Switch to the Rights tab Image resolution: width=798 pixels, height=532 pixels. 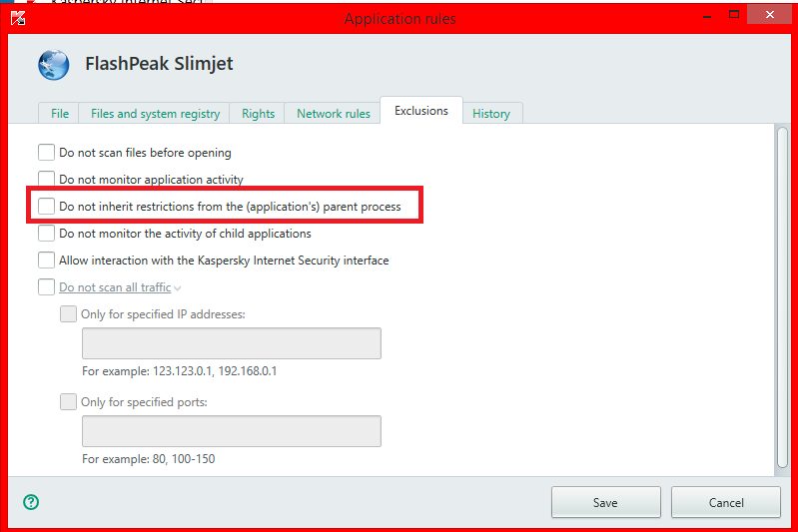258,113
